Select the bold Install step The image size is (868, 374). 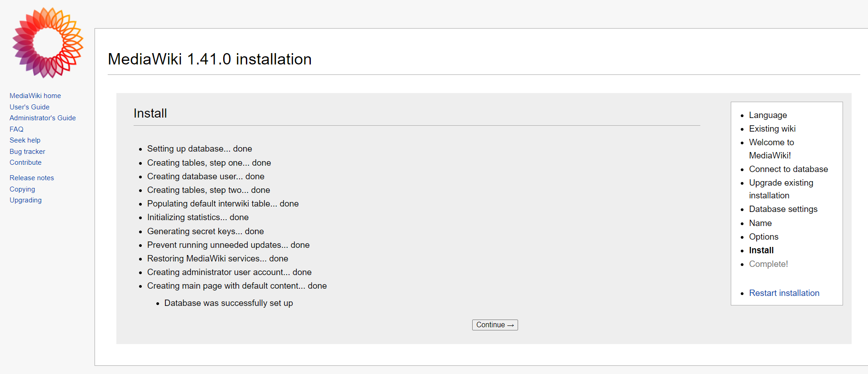click(x=761, y=251)
